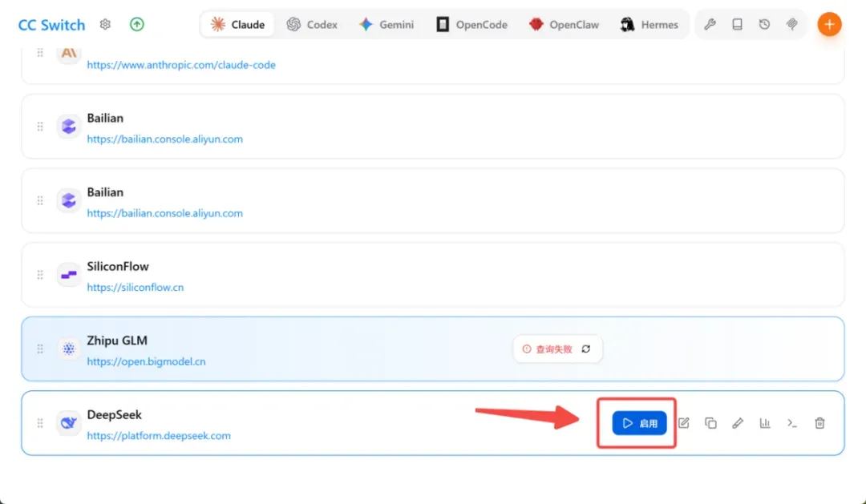The width and height of the screenshot is (866, 504).
Task: Open the lower bailian.console.aliyun.com link
Action: click(x=164, y=213)
